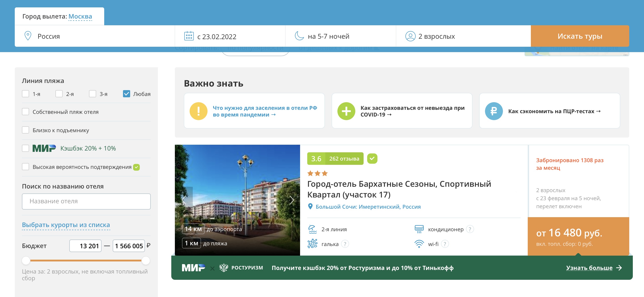Open the nights selector на 5-7 ночей
The width and height of the screenshot is (644, 297).
click(x=341, y=36)
